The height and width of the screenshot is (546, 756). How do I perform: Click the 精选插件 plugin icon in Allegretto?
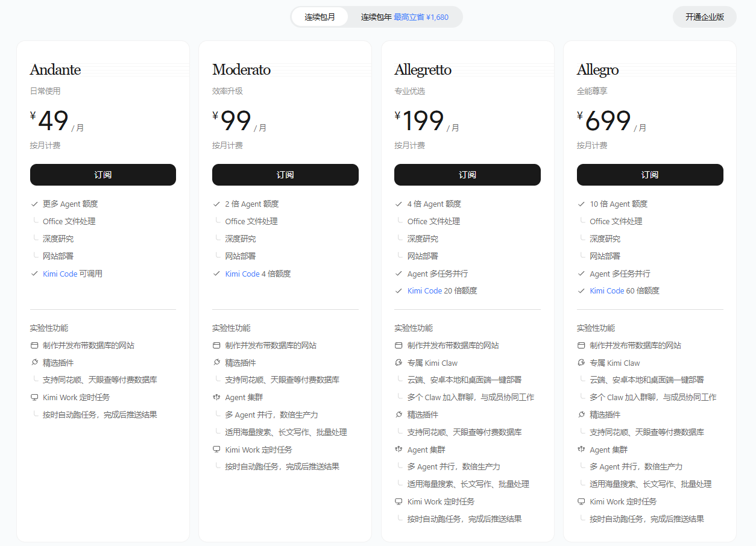click(398, 415)
